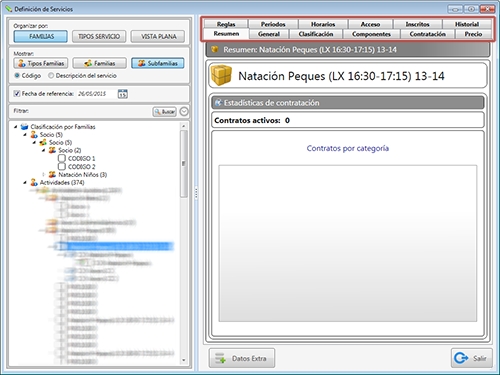Click the Estadísticas de contratación header
Screen dimensions: 500x375
[x=348, y=103]
